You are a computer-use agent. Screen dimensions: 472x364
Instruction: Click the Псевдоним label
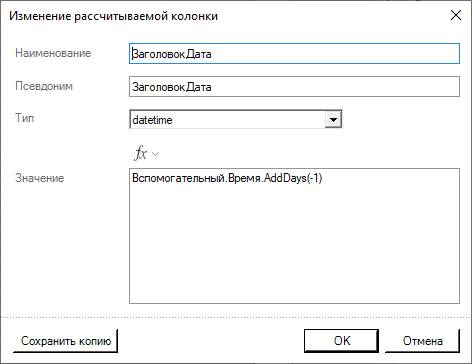pyautogui.click(x=44, y=86)
